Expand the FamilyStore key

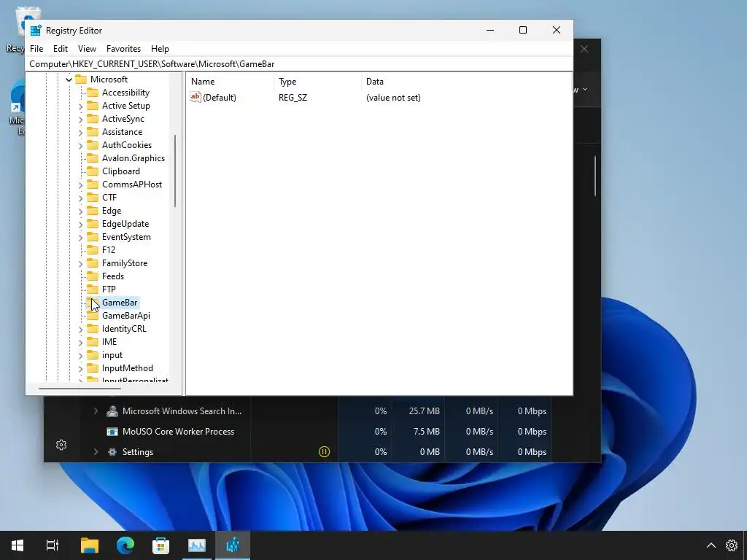[80, 263]
